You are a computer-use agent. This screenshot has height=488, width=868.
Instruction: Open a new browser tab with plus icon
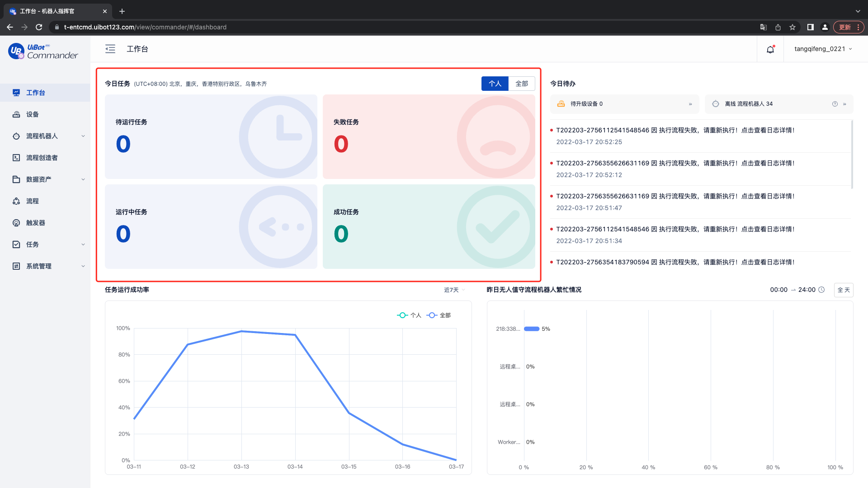(122, 11)
